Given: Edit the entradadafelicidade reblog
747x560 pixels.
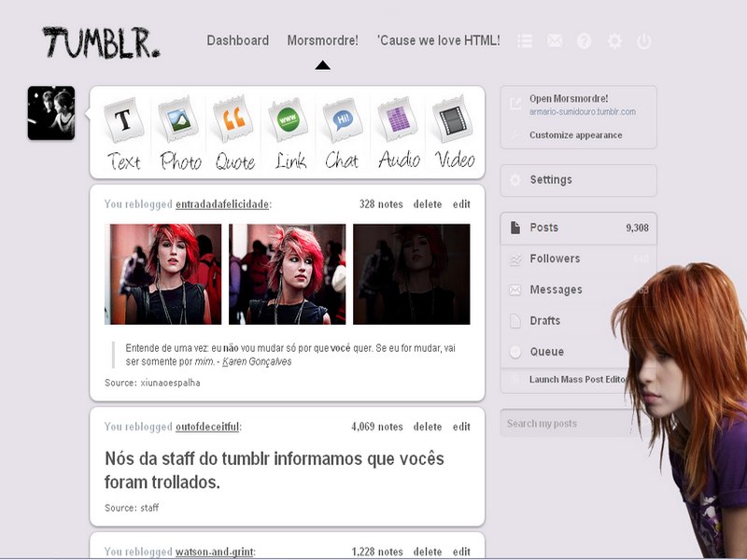Looking at the screenshot, I should click(461, 204).
